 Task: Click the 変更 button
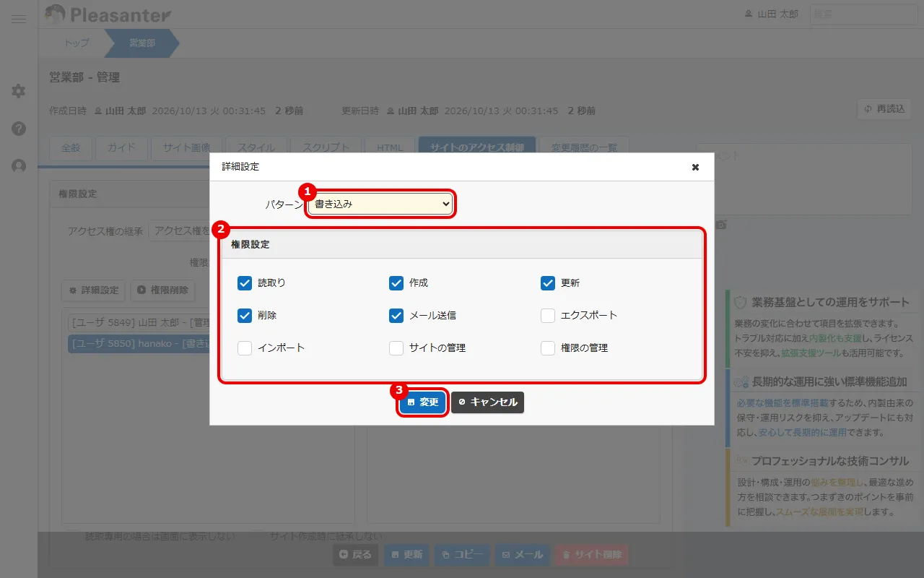click(x=422, y=402)
